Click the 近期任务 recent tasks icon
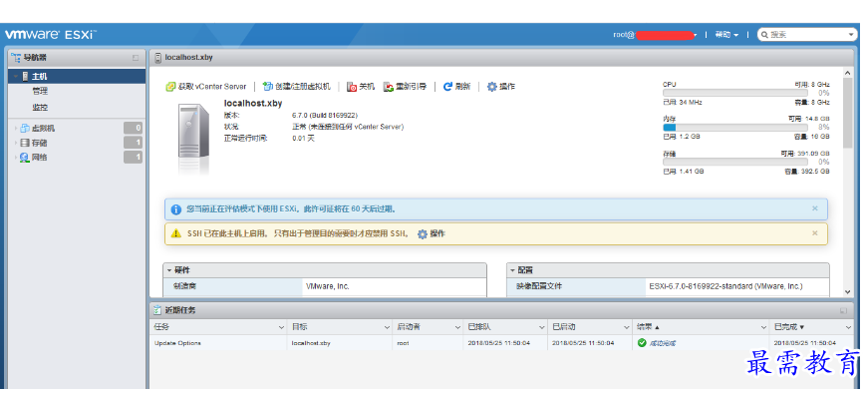The height and width of the screenshot is (394, 868). pos(157,310)
